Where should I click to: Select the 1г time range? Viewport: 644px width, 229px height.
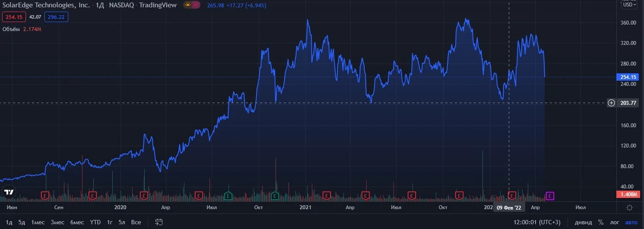pyautogui.click(x=110, y=222)
